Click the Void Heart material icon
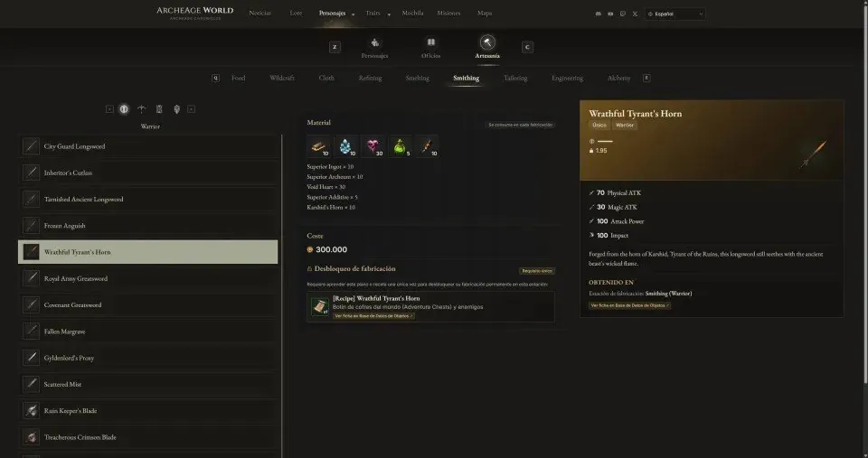The image size is (868, 458). click(x=373, y=146)
